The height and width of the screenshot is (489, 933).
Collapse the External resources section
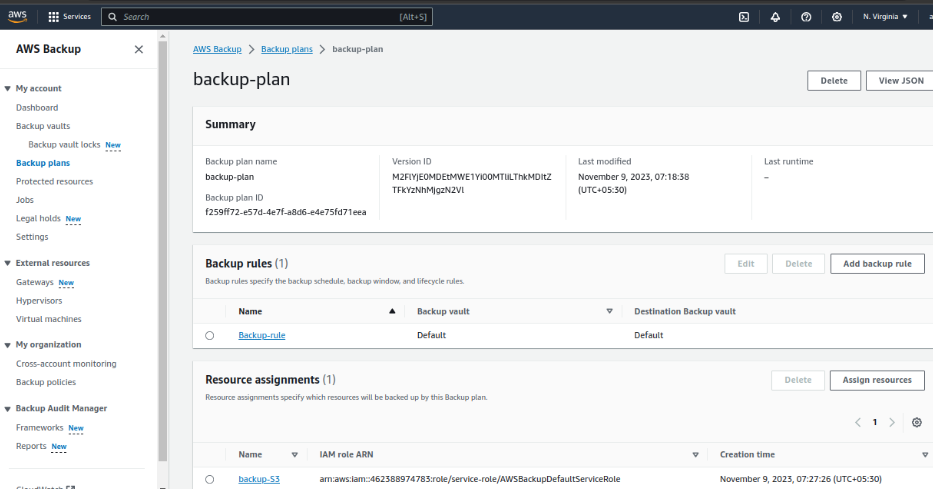8,263
